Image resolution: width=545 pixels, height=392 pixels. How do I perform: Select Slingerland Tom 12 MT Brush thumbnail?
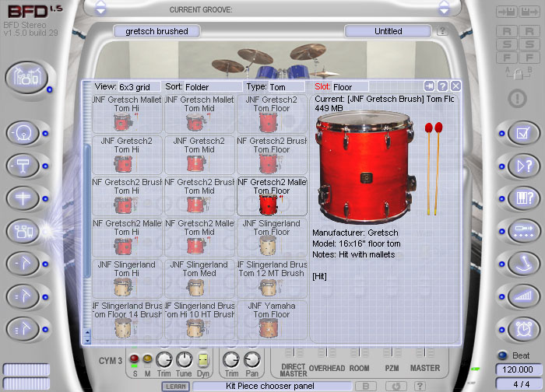[x=272, y=278]
